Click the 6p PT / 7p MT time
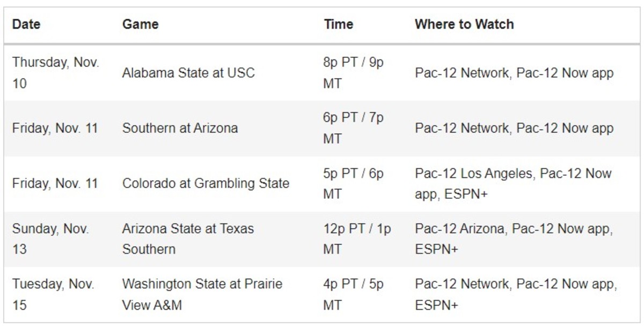 click(354, 128)
